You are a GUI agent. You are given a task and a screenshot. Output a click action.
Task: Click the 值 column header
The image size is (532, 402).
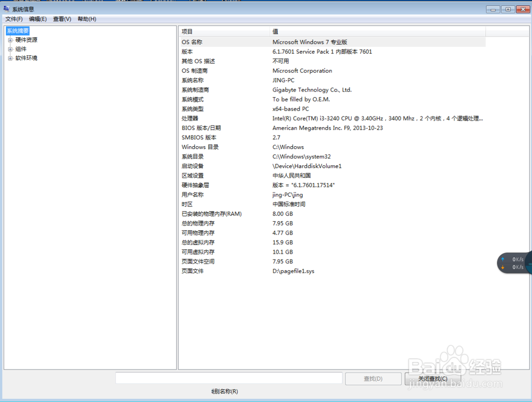pos(378,31)
